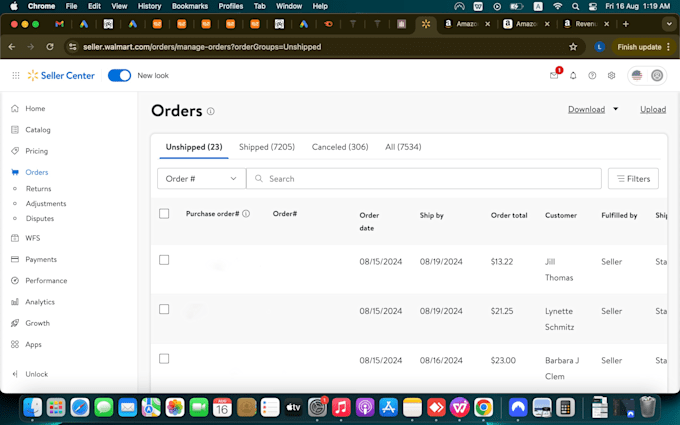Open Analytics in sidebar

(40, 302)
